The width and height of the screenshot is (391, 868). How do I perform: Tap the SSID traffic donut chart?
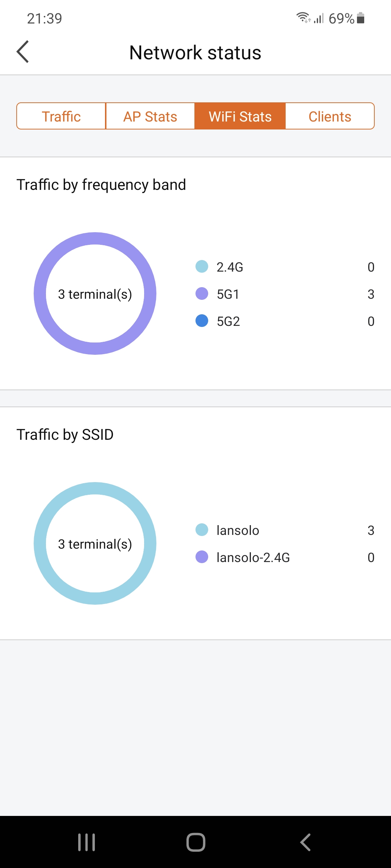tap(95, 543)
